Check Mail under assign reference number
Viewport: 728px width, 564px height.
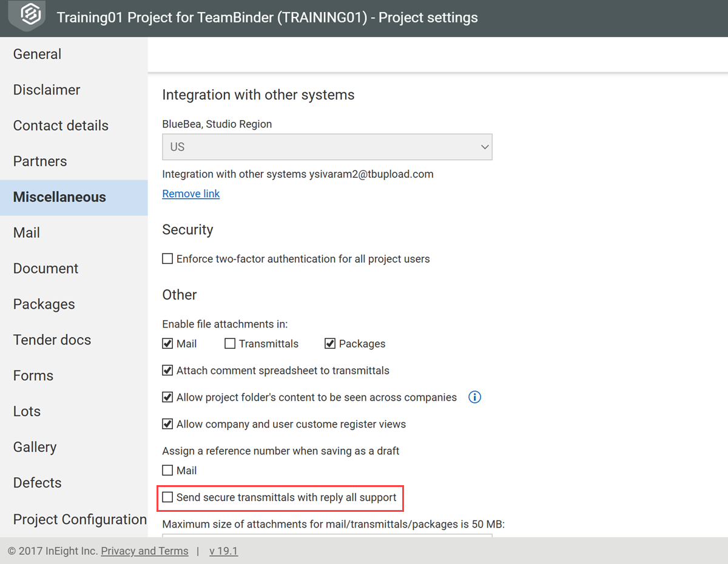click(x=167, y=471)
